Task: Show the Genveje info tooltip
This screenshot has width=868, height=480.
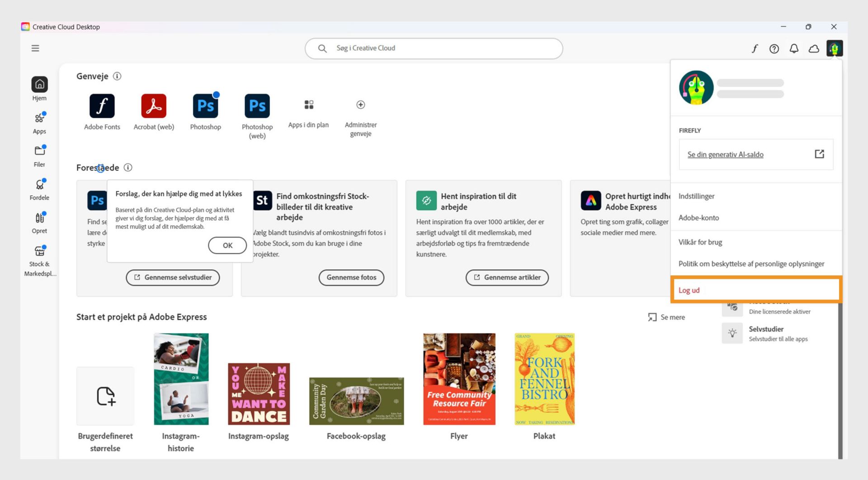Action: 117,76
